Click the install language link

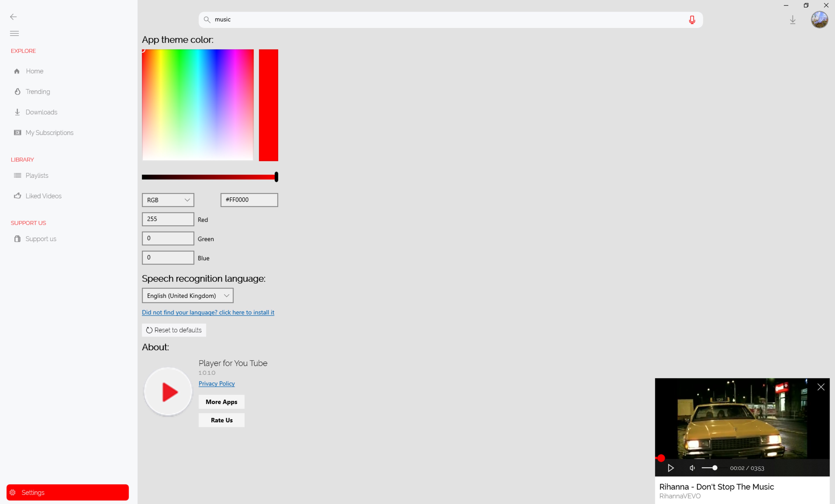tap(208, 312)
